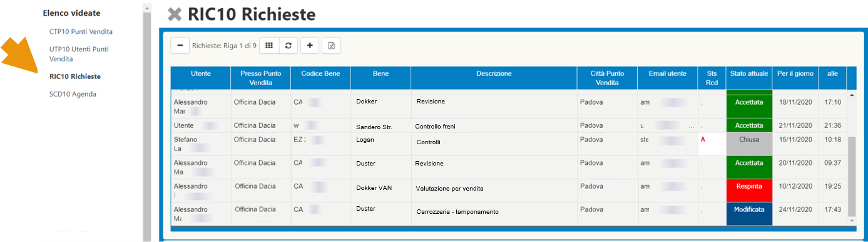The image size is (868, 242).
Task: Click the alle time column header
Action: pyautogui.click(x=832, y=78)
